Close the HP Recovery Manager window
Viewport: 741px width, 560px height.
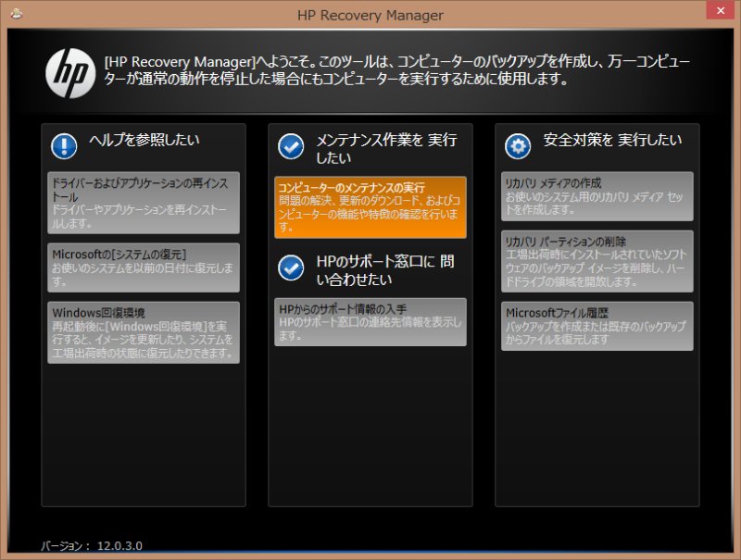[x=721, y=10]
